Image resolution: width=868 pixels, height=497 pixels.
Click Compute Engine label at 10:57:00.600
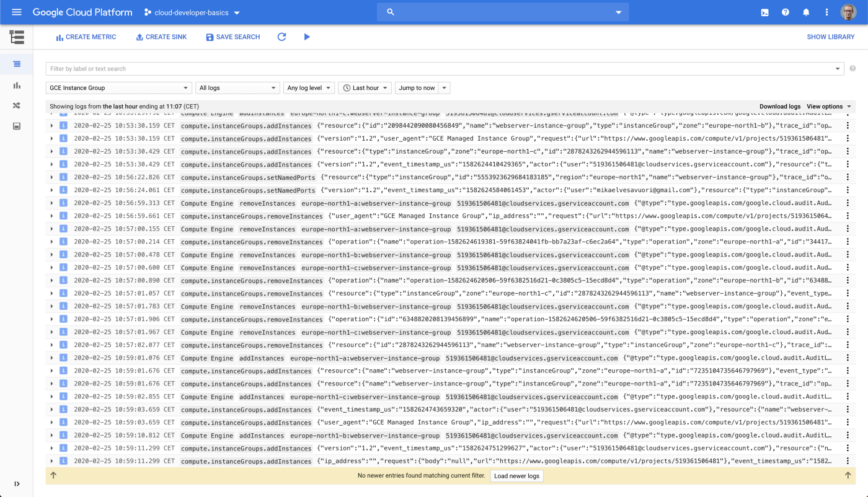(207, 268)
